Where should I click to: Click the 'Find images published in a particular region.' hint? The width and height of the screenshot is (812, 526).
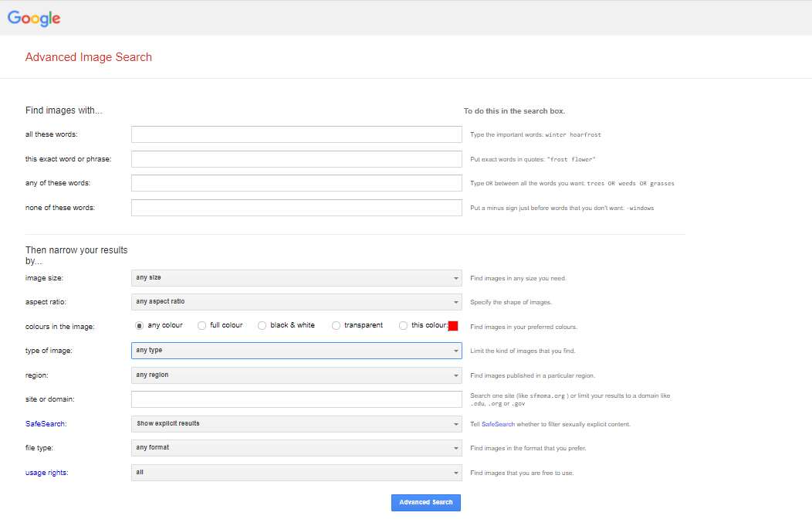[533, 375]
